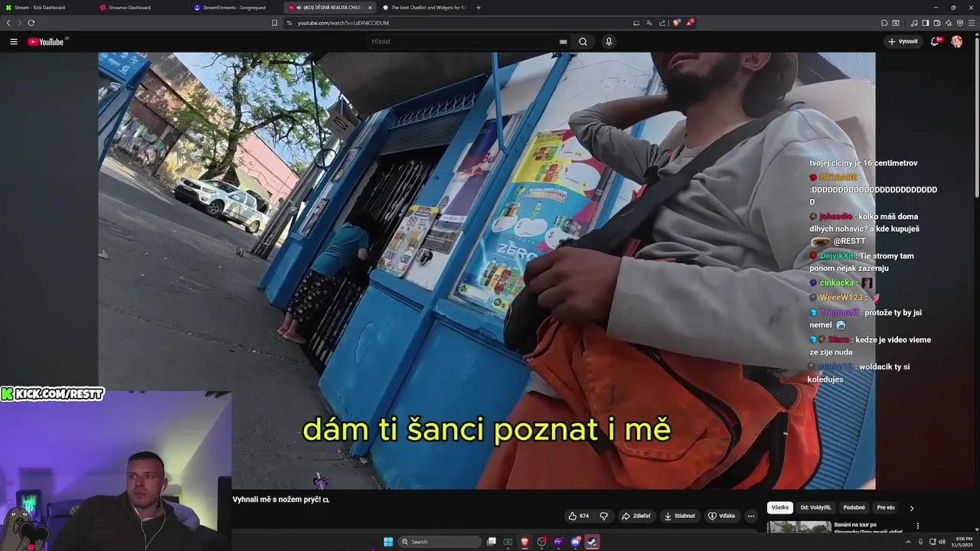Translate the page via translate icon

[x=648, y=23]
